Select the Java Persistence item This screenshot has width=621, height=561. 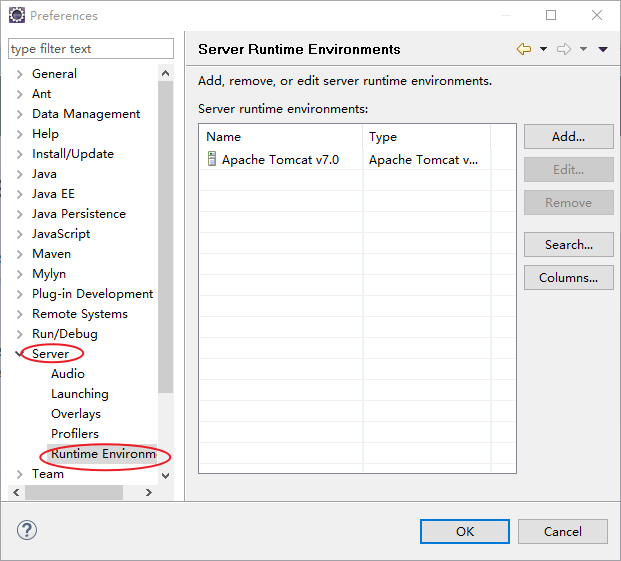[79, 214]
